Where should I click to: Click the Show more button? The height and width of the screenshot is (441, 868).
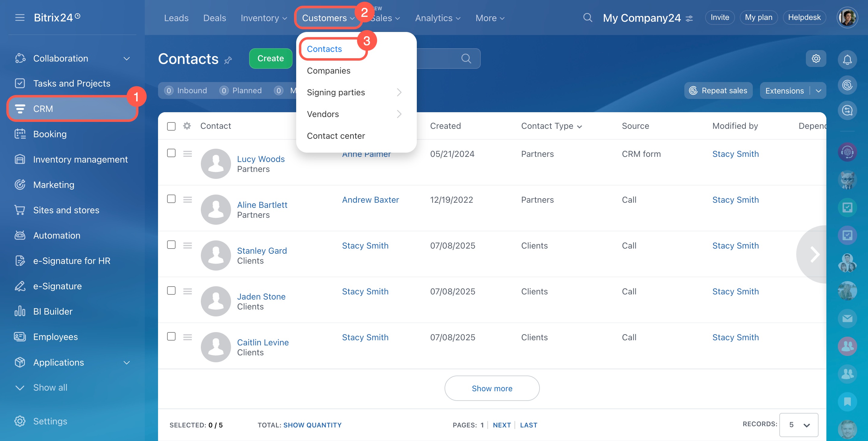pos(492,389)
